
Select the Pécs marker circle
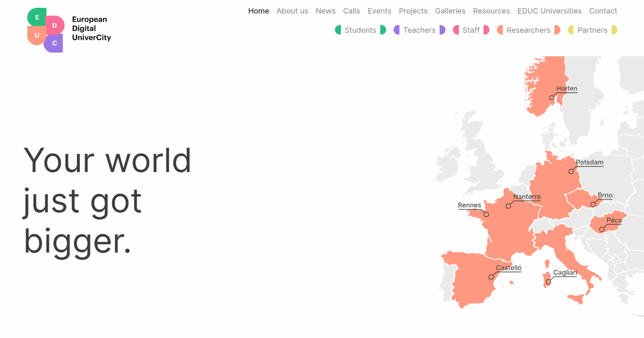(602, 230)
